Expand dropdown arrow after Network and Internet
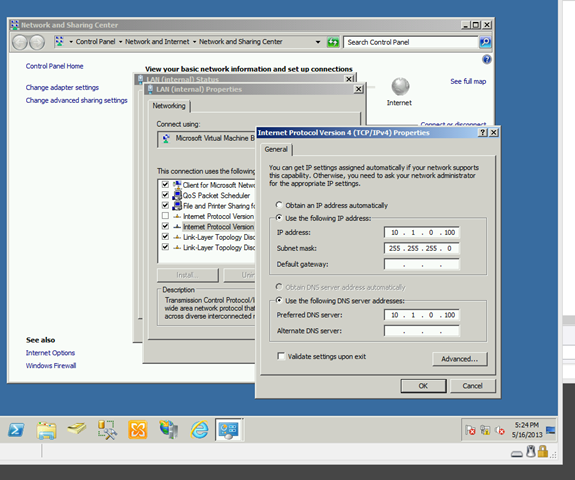Image resolution: width=575 pixels, height=480 pixels. point(194,42)
